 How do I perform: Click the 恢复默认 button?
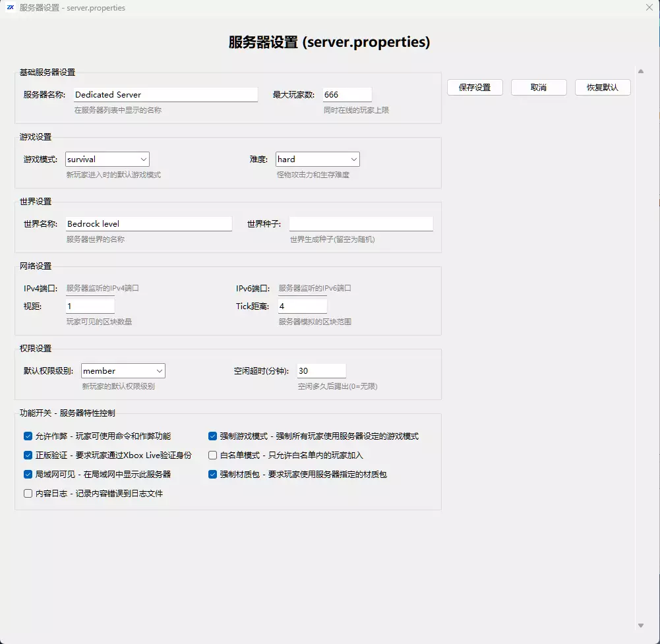coord(603,88)
